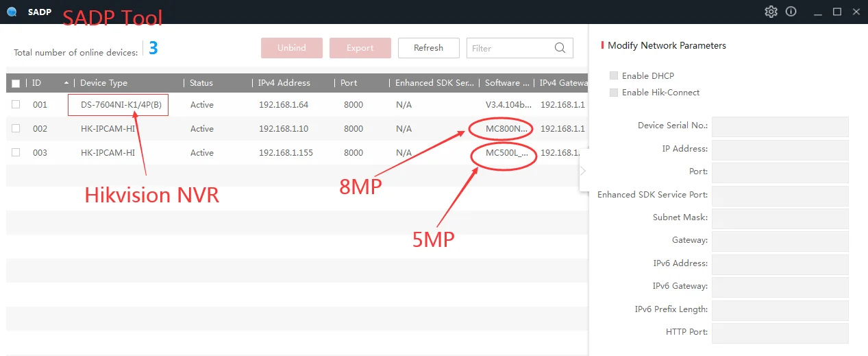Click the Enhanced SDK Service Port field
The image size is (868, 356).
point(780,195)
